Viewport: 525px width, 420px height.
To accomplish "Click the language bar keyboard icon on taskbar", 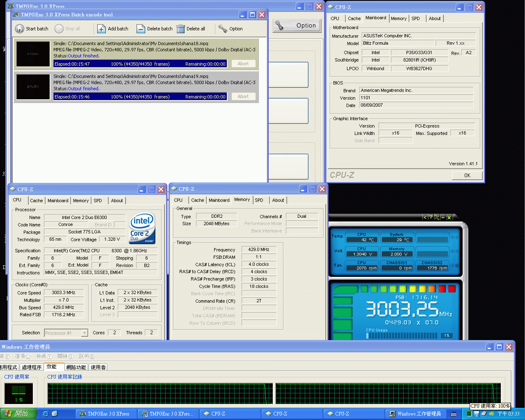I will [454, 414].
